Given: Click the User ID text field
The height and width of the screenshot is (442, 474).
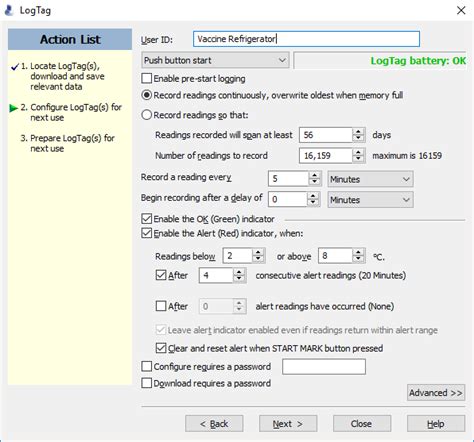Looking at the screenshot, I should [x=306, y=39].
